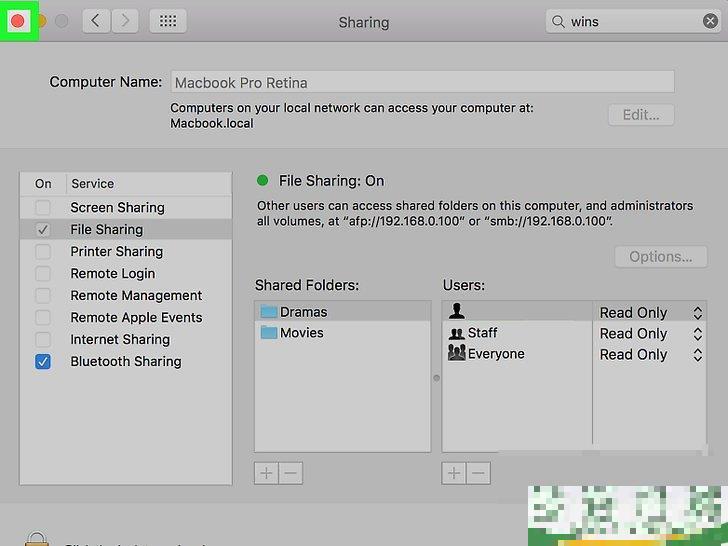728x546 pixels.
Task: Select the Movies shared folder
Action: (301, 333)
